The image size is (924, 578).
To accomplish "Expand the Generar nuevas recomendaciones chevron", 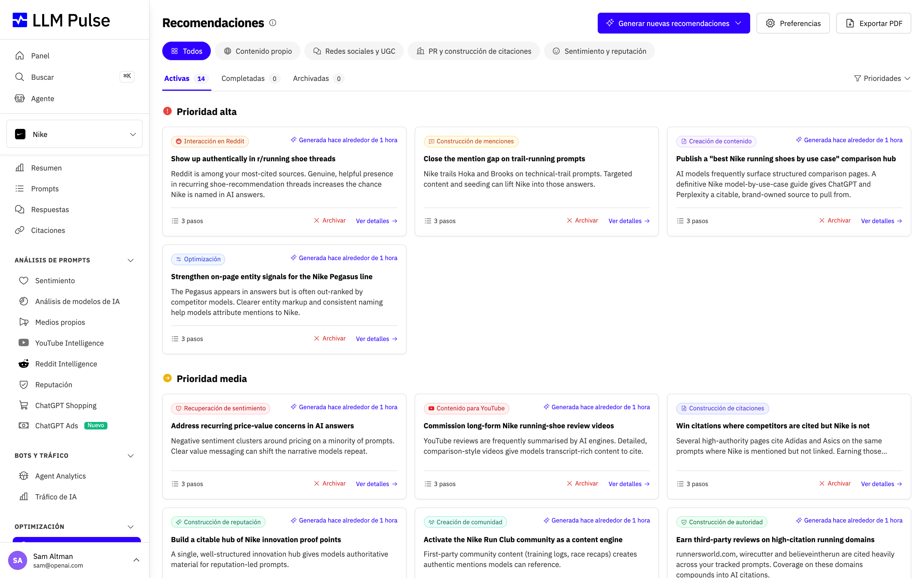I will 738,23.
